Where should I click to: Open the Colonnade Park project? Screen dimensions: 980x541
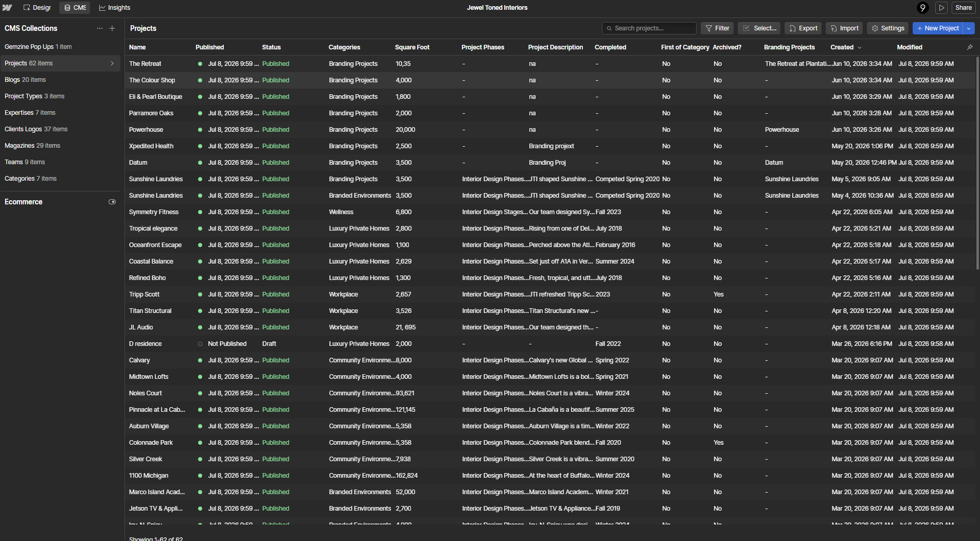pos(151,443)
